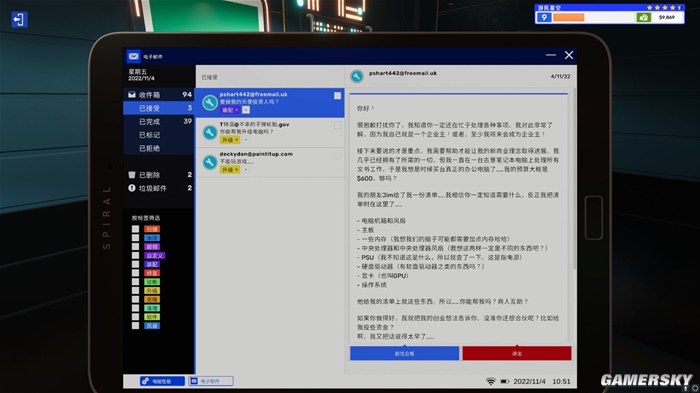Click the wrench avatar of deckydan@paintitup.com email
The image size is (700, 393).
pyautogui.click(x=209, y=162)
